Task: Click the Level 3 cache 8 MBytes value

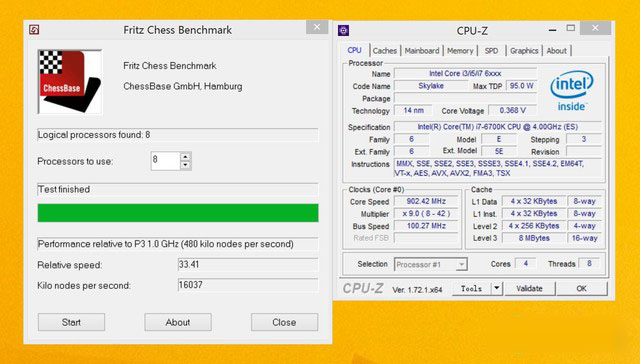Action: coord(534,238)
